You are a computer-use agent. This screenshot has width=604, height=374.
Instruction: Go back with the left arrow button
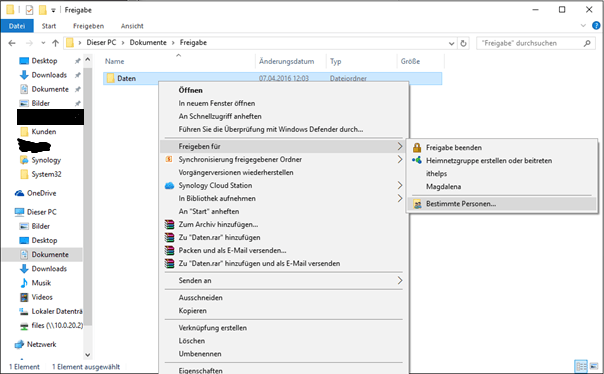click(x=12, y=43)
